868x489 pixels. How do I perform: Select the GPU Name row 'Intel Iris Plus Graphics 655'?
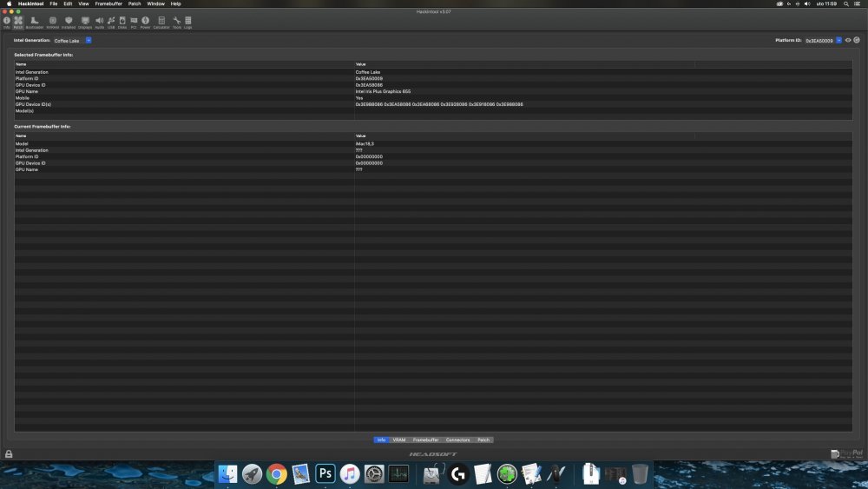pyautogui.click(x=433, y=91)
